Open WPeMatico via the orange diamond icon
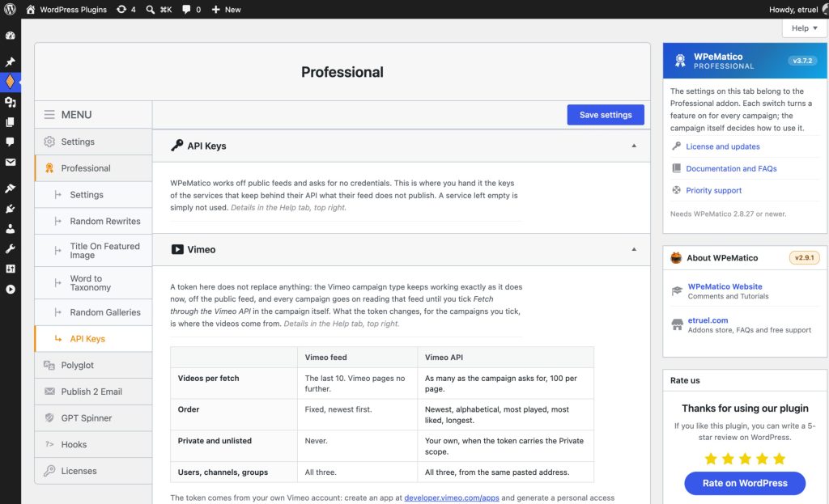Viewport: 829px width, 504px height. pyautogui.click(x=10, y=82)
